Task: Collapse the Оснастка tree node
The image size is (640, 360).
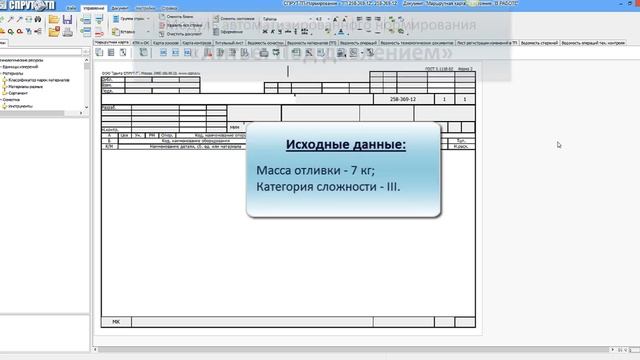Action: click(1, 100)
